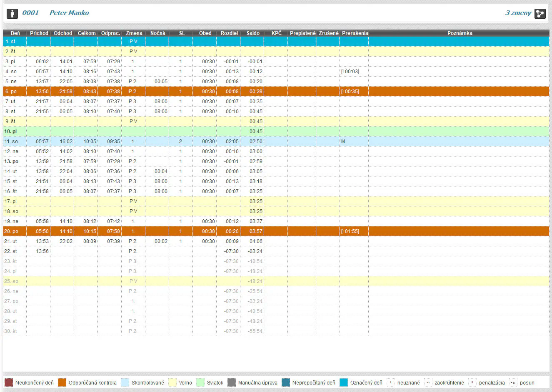
Task: Select the 11. so checked row
Action: (276, 141)
